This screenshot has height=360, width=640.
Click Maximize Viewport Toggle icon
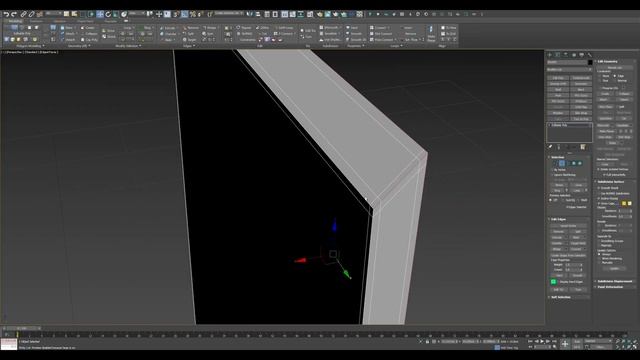635,347
